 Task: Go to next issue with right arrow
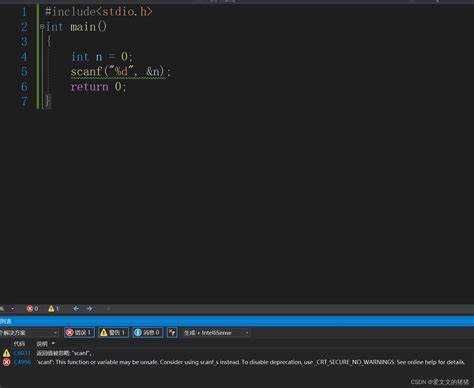coord(89,309)
